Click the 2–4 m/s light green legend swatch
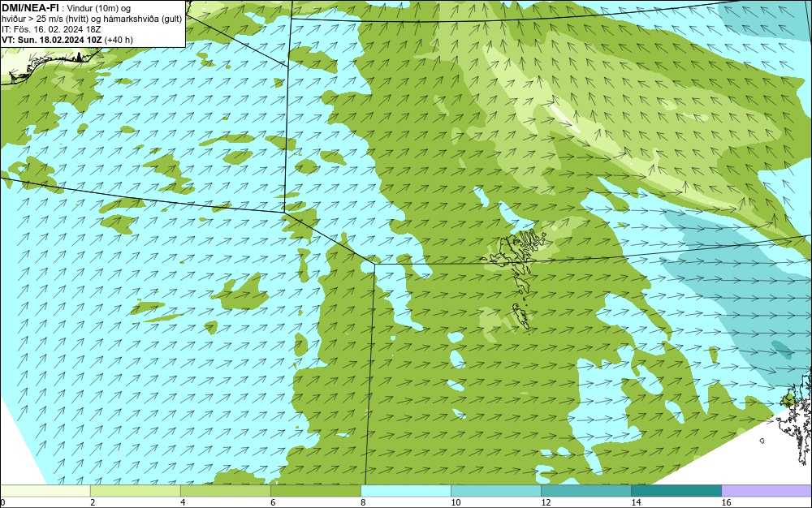The height and width of the screenshot is (508, 812). click(135, 491)
